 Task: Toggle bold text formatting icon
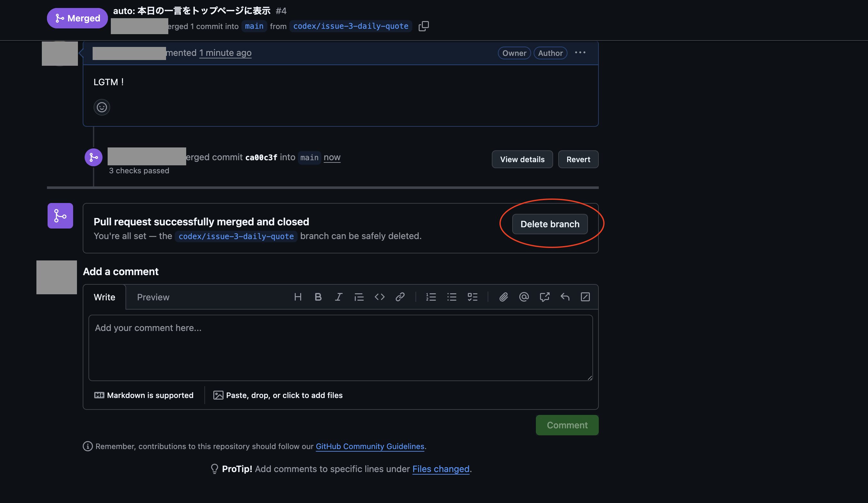[x=318, y=297]
